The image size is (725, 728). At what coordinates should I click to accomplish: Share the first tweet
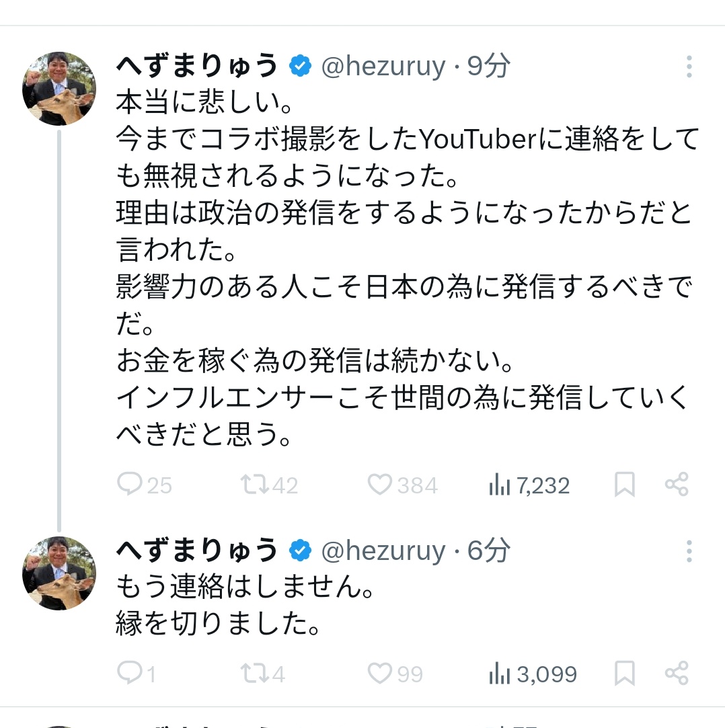click(x=676, y=485)
